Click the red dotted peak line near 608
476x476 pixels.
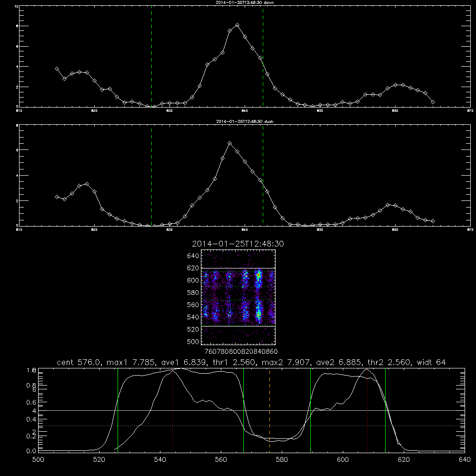[x=367, y=410]
